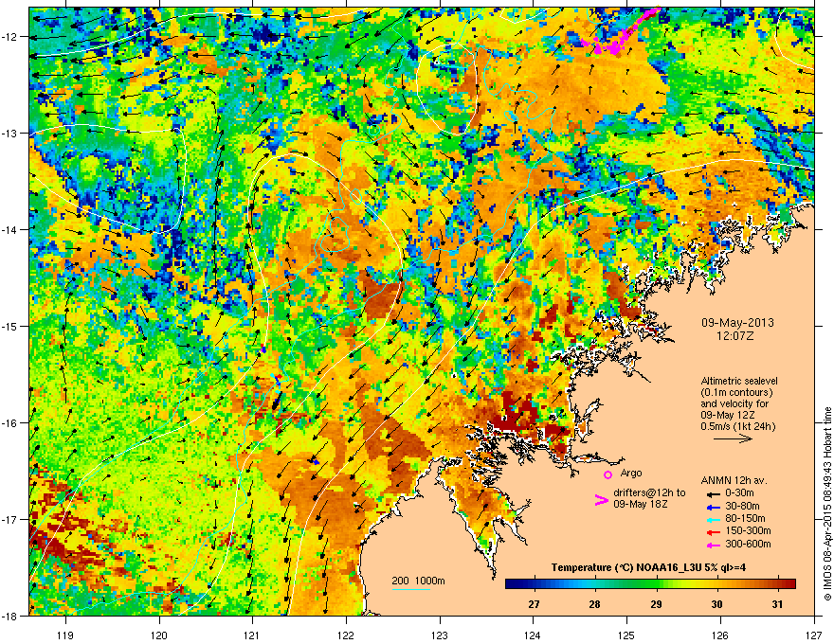Click color bar tick value 28
This screenshot has width=834, height=644.
click(x=594, y=604)
